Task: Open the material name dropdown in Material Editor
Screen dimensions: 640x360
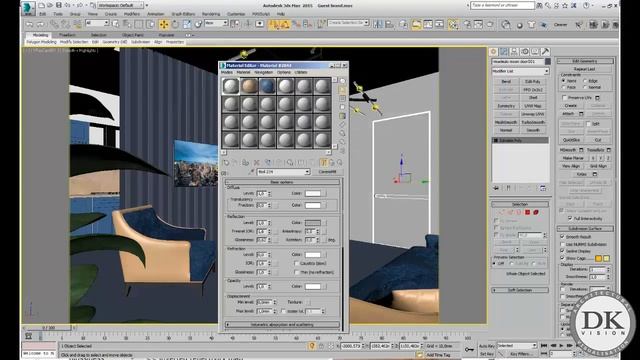Action: click(x=283, y=172)
